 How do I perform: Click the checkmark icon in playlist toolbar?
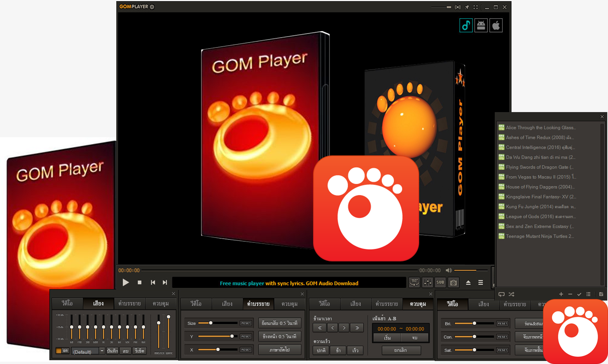pos(579,294)
